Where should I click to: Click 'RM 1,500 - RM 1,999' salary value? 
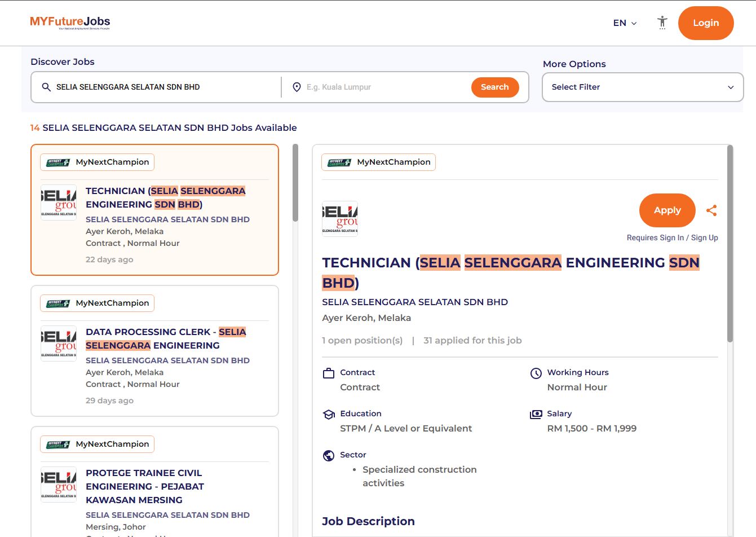click(592, 428)
